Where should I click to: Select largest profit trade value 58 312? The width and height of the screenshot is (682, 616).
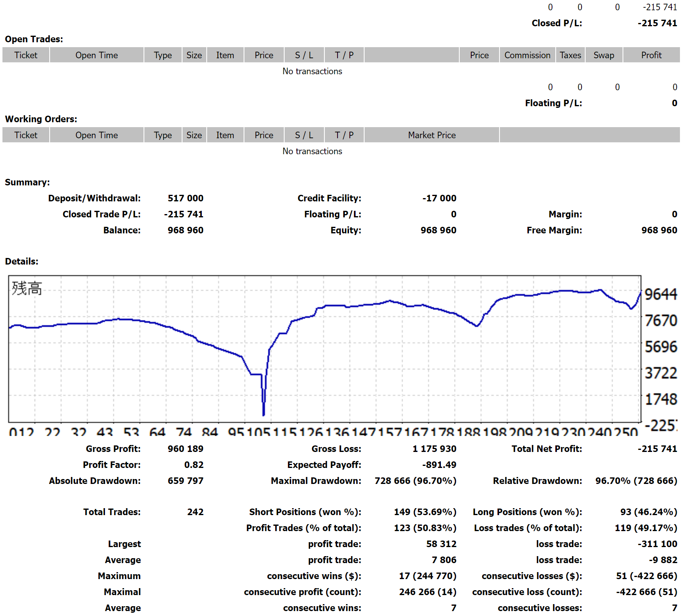click(441, 544)
